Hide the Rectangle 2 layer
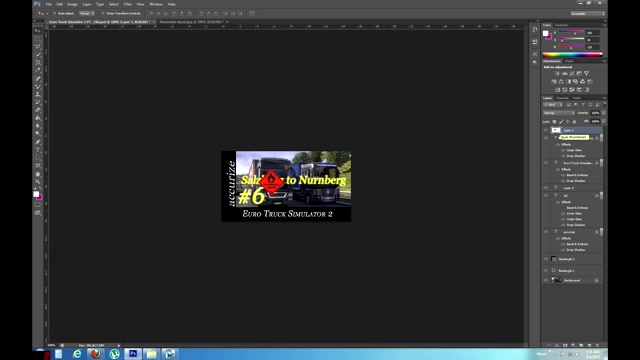The height and width of the screenshot is (360, 640). tap(546, 259)
